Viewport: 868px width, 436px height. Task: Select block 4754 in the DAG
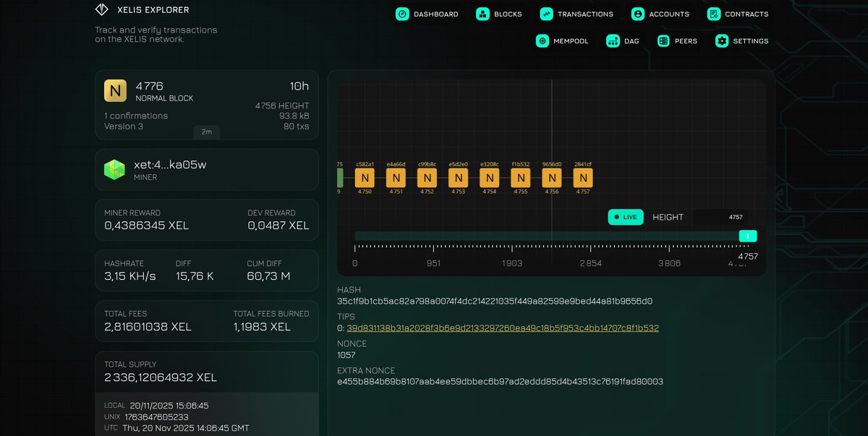click(x=490, y=178)
